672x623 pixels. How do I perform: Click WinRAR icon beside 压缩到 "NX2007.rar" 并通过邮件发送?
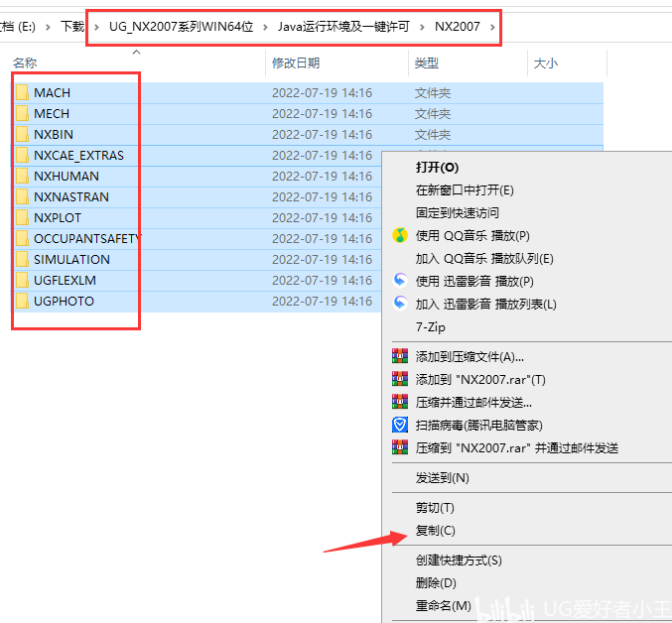point(400,447)
